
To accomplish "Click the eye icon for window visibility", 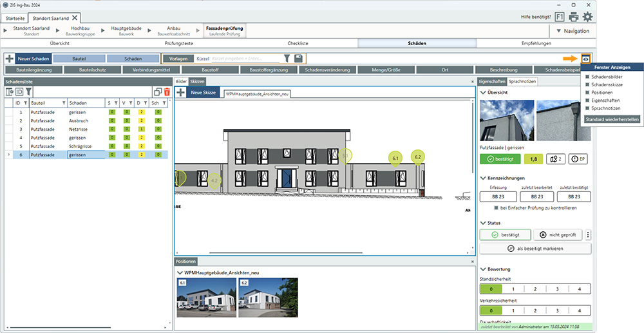I will click(585, 58).
